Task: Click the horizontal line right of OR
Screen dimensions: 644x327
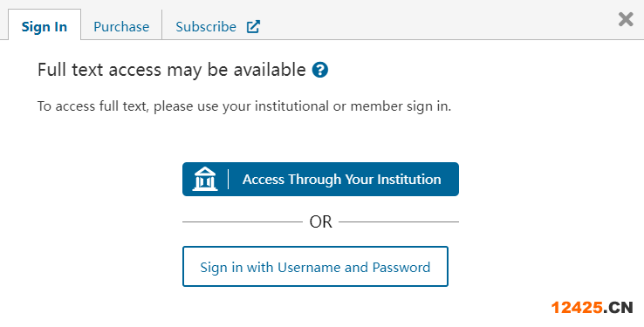Action: (399, 222)
